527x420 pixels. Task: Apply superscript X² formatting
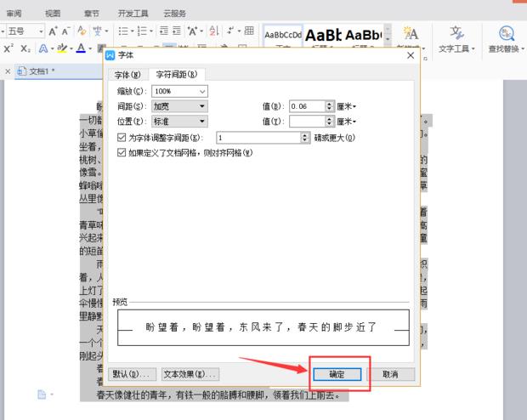tap(8, 48)
